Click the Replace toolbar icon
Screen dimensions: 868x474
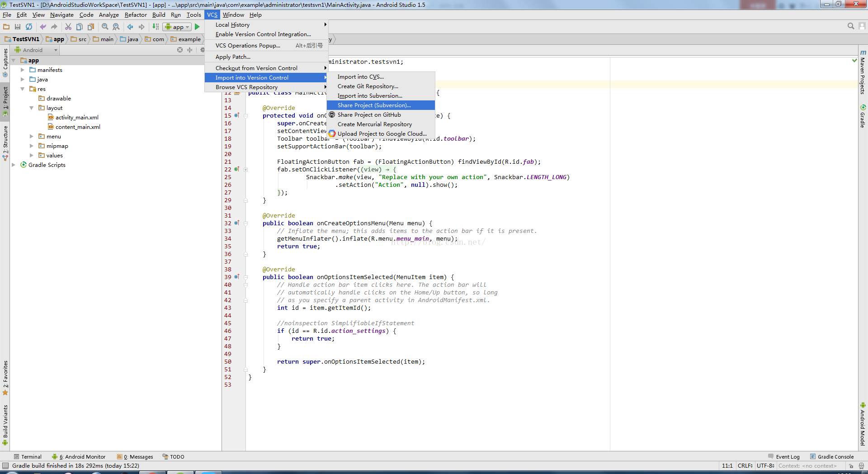pos(116,27)
